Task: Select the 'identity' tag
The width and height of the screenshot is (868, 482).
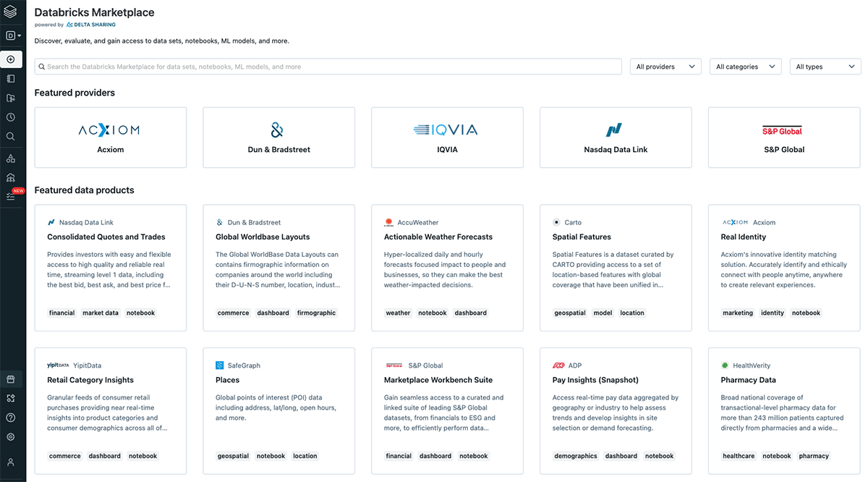Action: (773, 313)
